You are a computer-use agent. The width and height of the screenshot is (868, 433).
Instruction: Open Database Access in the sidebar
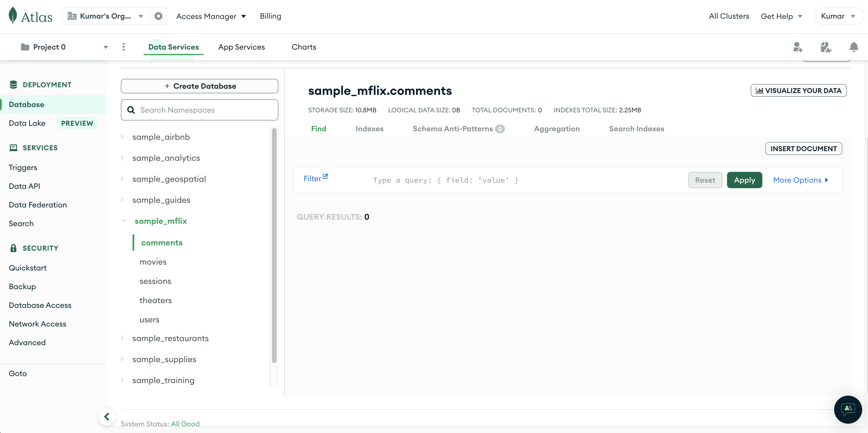[40, 305]
